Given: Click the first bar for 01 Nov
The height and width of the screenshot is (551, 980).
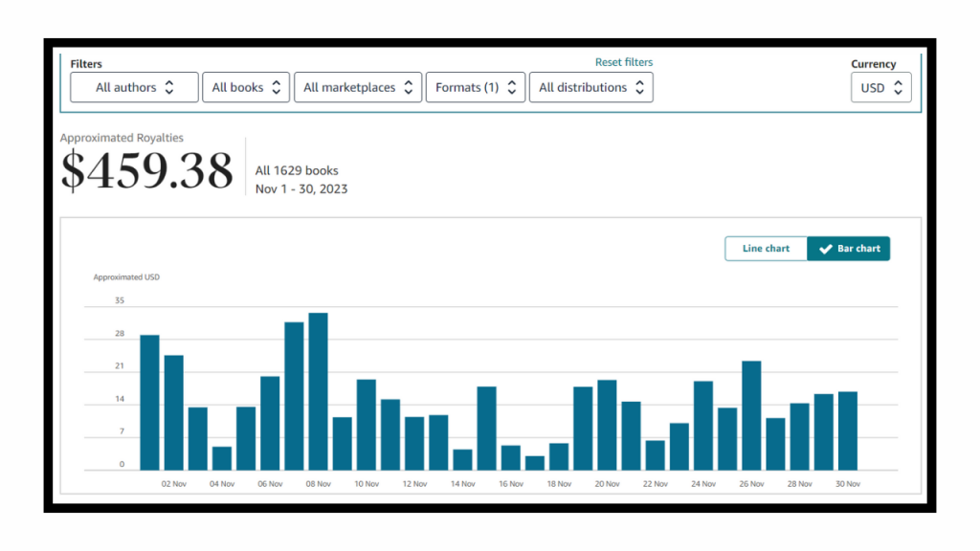Looking at the screenshot, I should click(149, 402).
